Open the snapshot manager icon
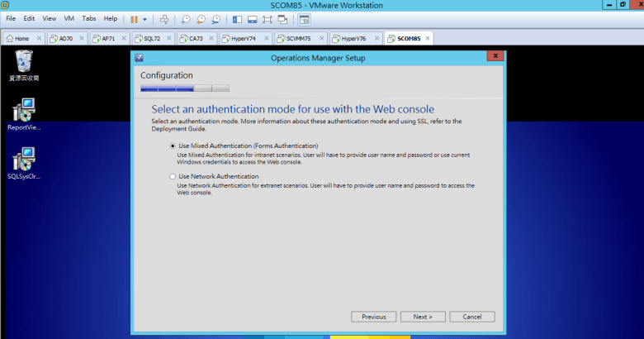The width and height of the screenshot is (644, 339). click(x=215, y=18)
